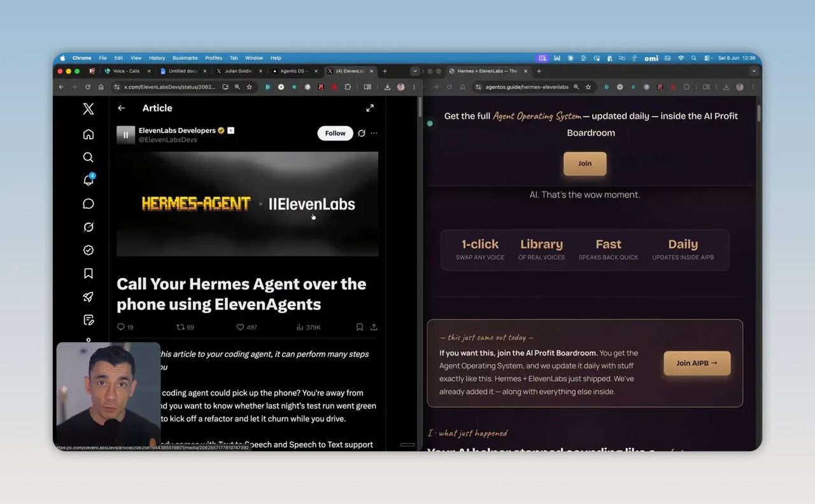
Task: Click the 'Daily' updates inside AIPB stat
Action: (683, 249)
